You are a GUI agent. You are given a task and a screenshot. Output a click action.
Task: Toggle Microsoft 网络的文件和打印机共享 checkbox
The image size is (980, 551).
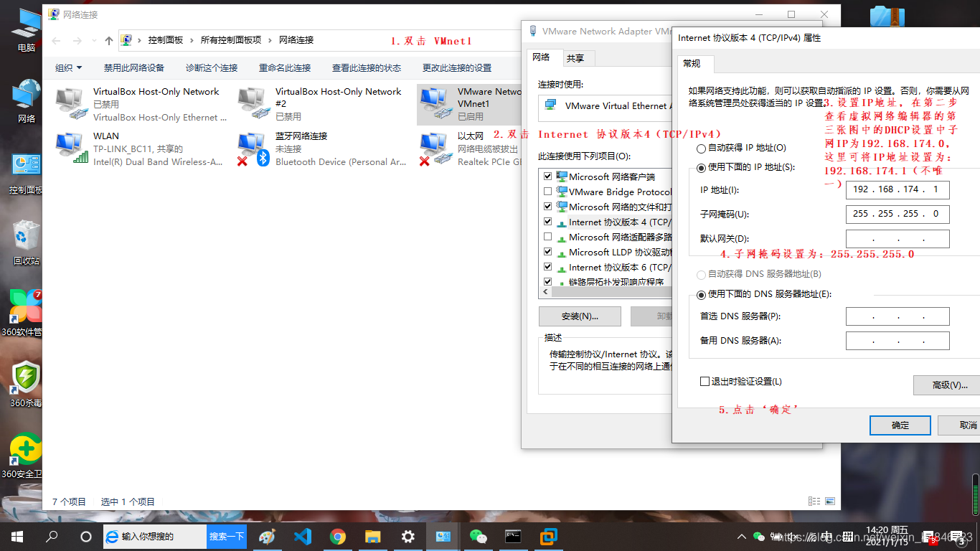(x=548, y=207)
